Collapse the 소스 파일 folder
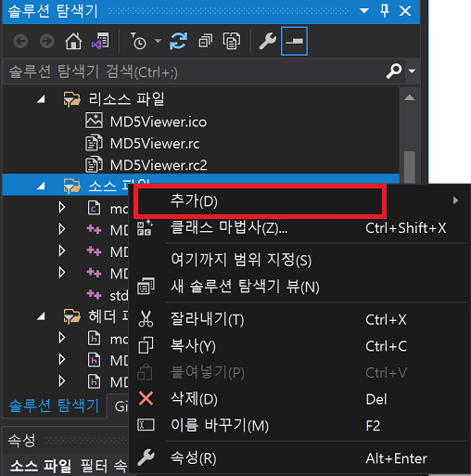Screen dimensions: 471x476 [41, 186]
